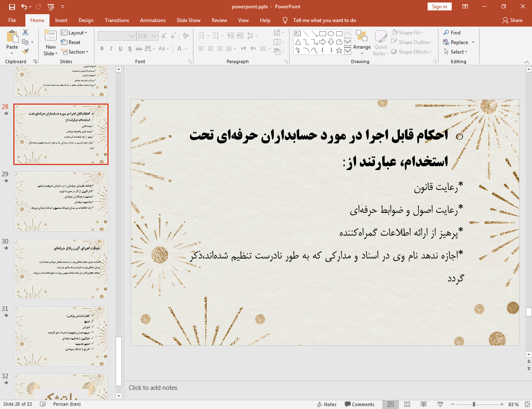532x409 pixels.
Task: Open the Layout dropdown
Action: pos(74,33)
